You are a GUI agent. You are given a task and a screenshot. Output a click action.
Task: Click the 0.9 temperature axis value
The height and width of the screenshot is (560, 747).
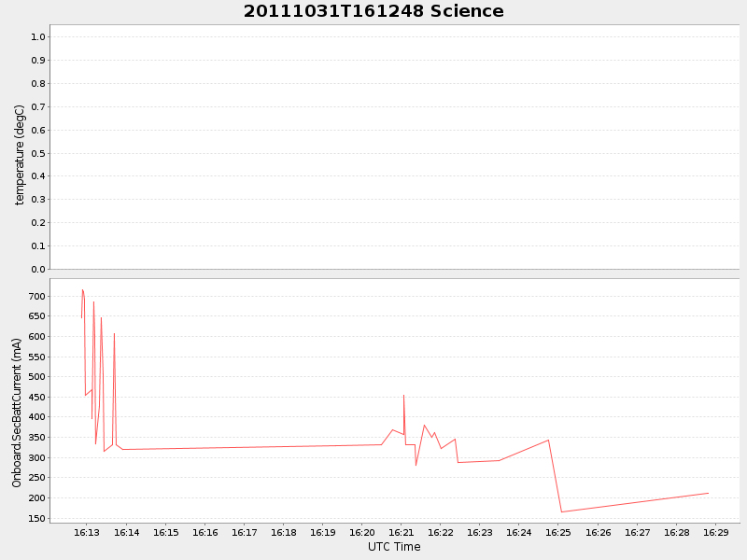(38, 60)
